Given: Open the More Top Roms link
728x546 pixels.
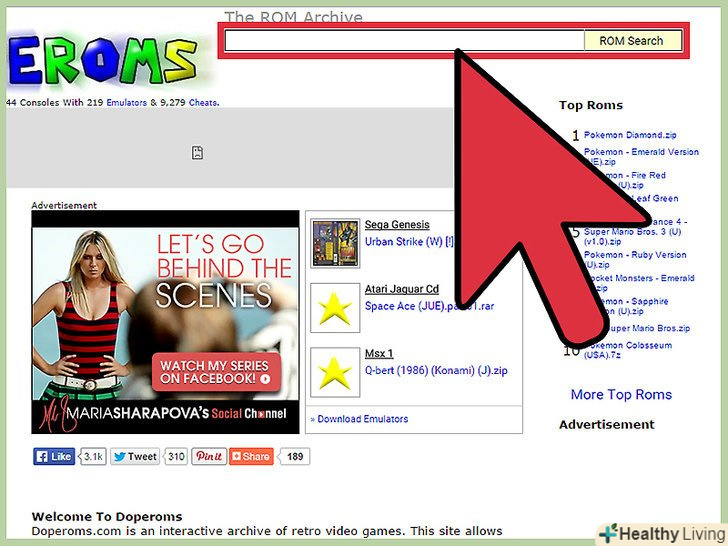Looking at the screenshot, I should (621, 394).
